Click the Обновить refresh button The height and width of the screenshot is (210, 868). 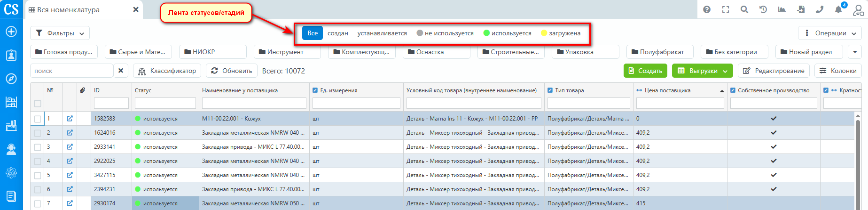(232, 71)
